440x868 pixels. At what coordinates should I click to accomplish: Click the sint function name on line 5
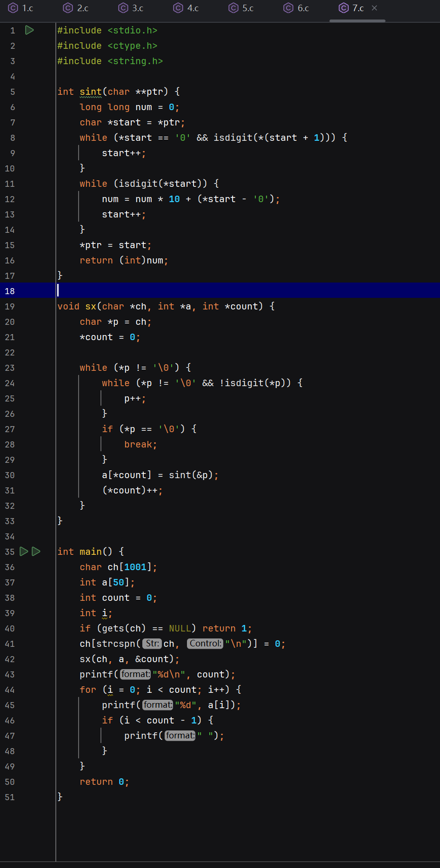click(90, 92)
